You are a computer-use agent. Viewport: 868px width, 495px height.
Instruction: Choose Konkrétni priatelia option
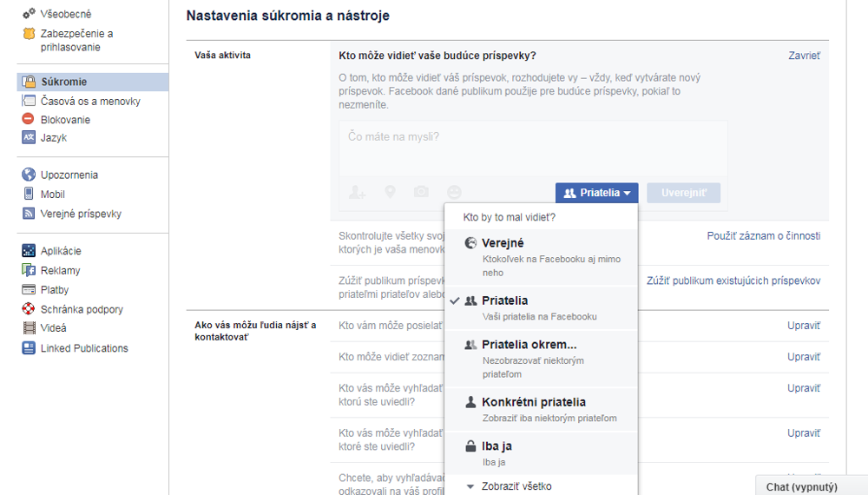(542, 409)
